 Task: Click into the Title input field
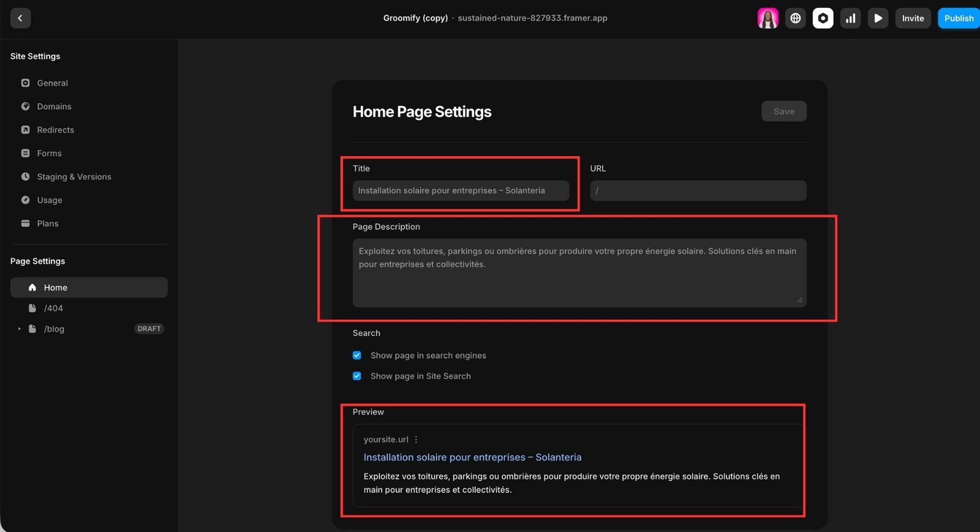[x=460, y=191]
